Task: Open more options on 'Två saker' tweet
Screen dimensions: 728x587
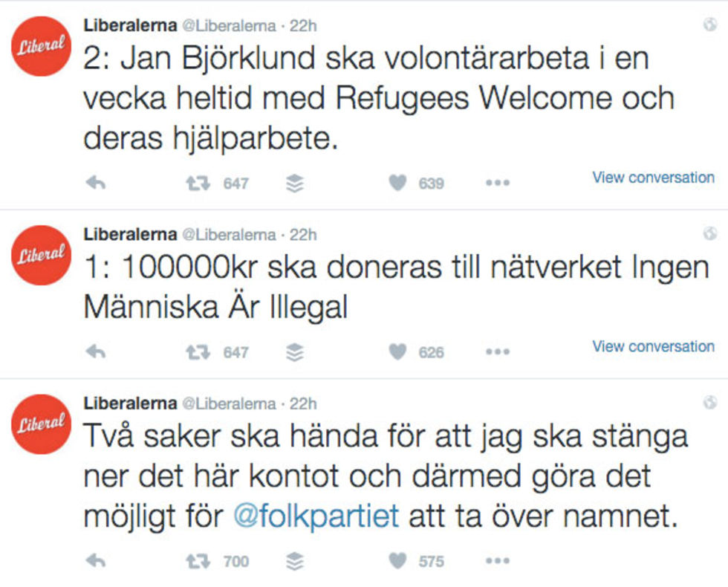Action: click(497, 562)
